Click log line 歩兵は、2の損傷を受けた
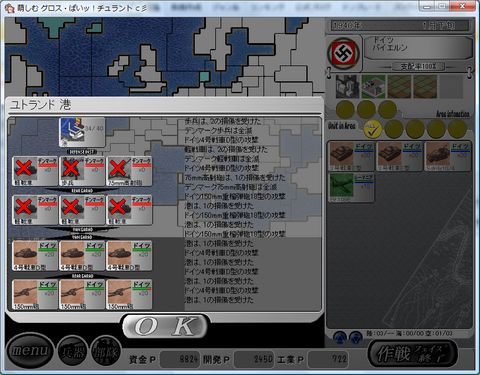The image size is (480, 375). pos(223,121)
